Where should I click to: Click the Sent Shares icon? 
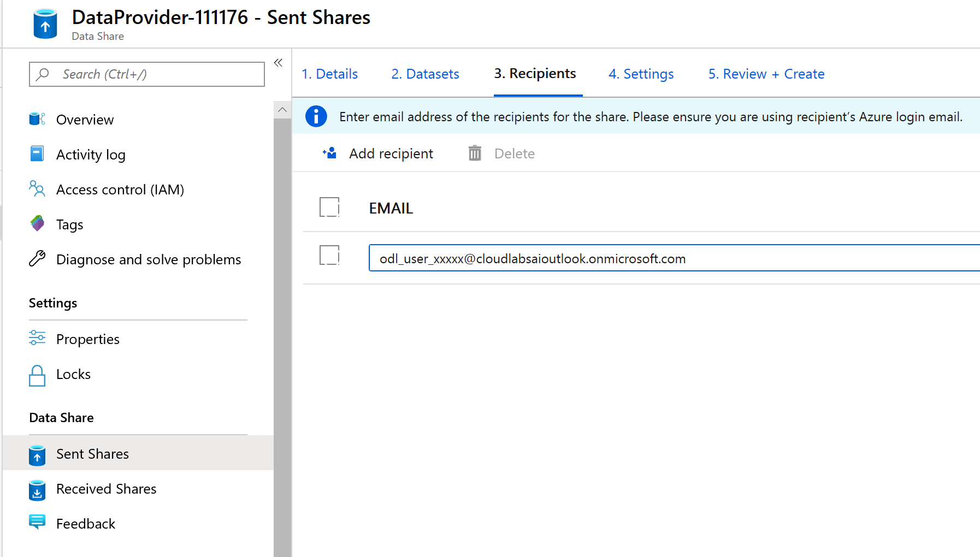coord(37,455)
